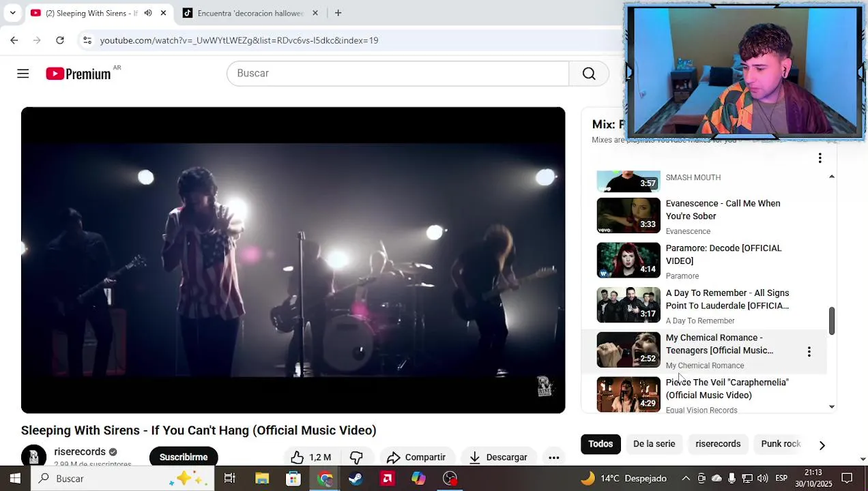The image size is (868, 491).
Task: Dislike the video
Action: pyautogui.click(x=356, y=457)
